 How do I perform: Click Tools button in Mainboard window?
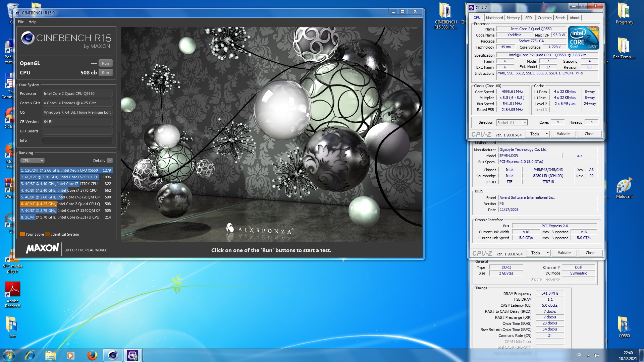tap(536, 253)
